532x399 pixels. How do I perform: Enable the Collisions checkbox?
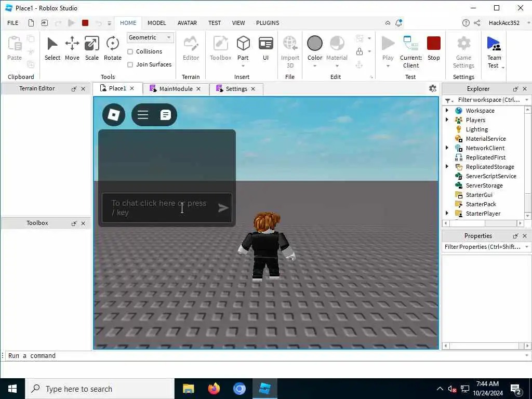click(x=130, y=51)
